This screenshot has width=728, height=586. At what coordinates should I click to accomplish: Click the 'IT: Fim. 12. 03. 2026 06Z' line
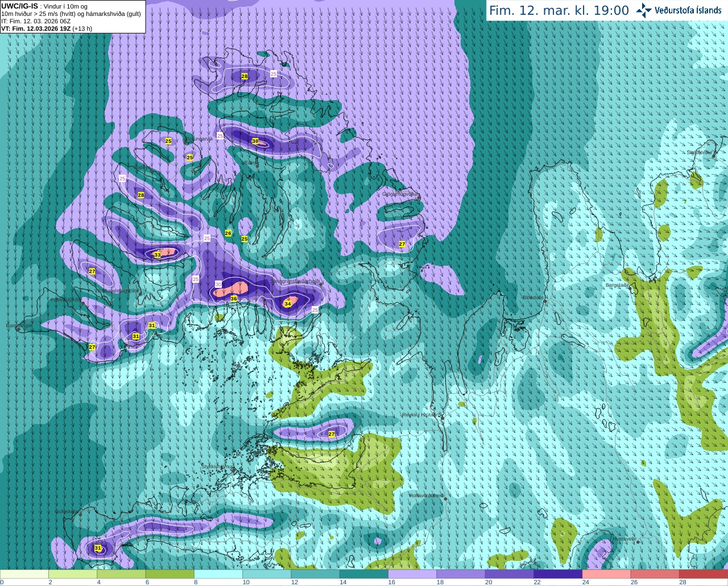[36, 21]
